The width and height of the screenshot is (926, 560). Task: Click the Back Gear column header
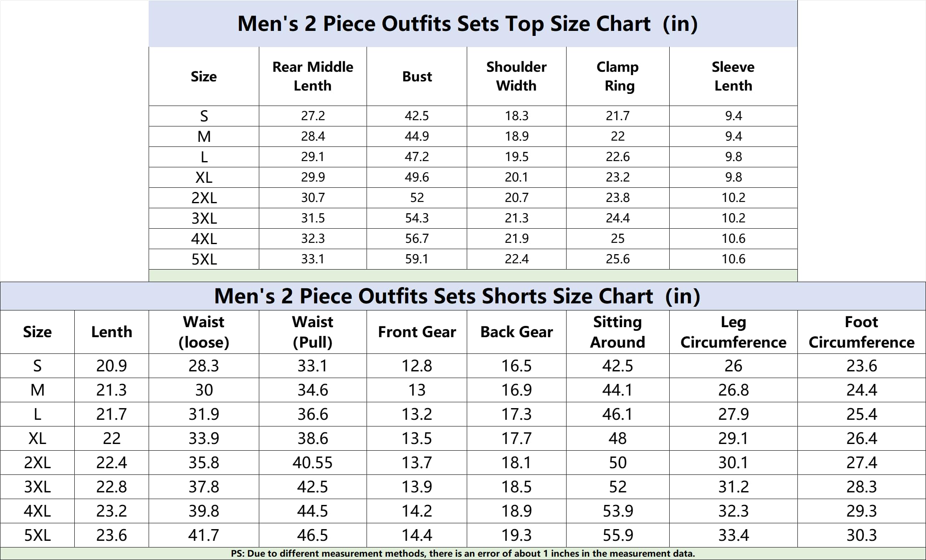(x=516, y=332)
